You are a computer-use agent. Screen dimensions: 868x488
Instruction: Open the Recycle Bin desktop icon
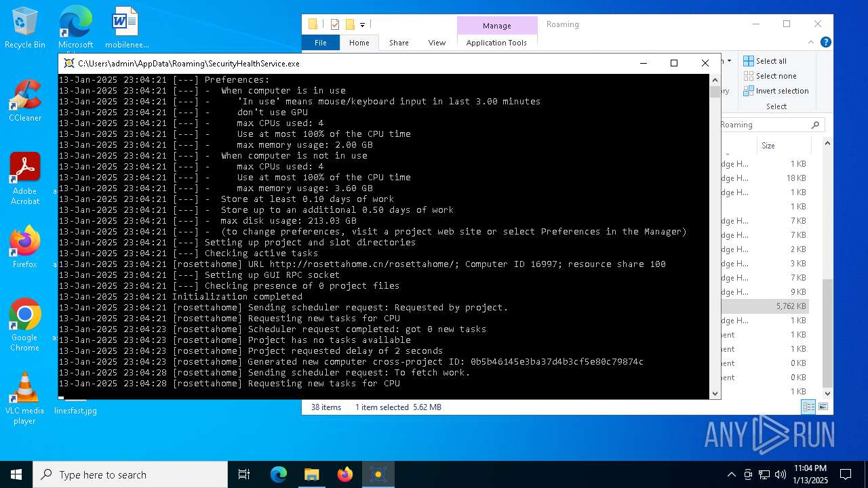[x=25, y=28]
